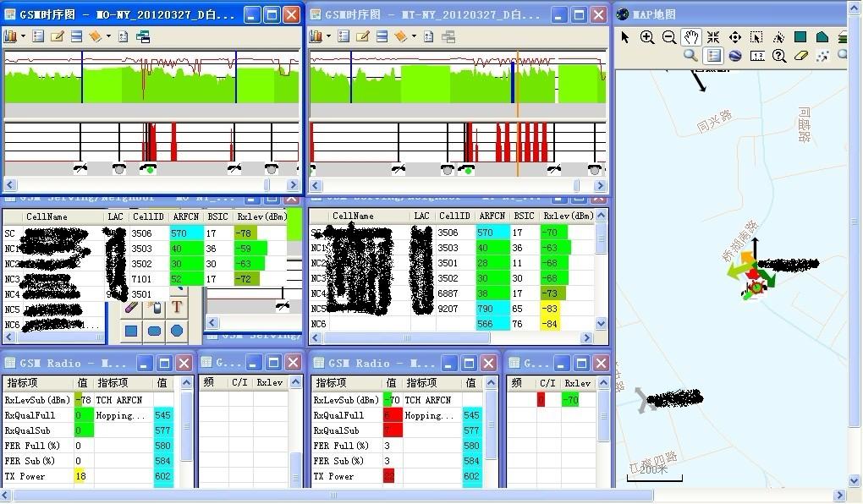
Task: Open the Google Earth globe icon
Action: tap(735, 56)
